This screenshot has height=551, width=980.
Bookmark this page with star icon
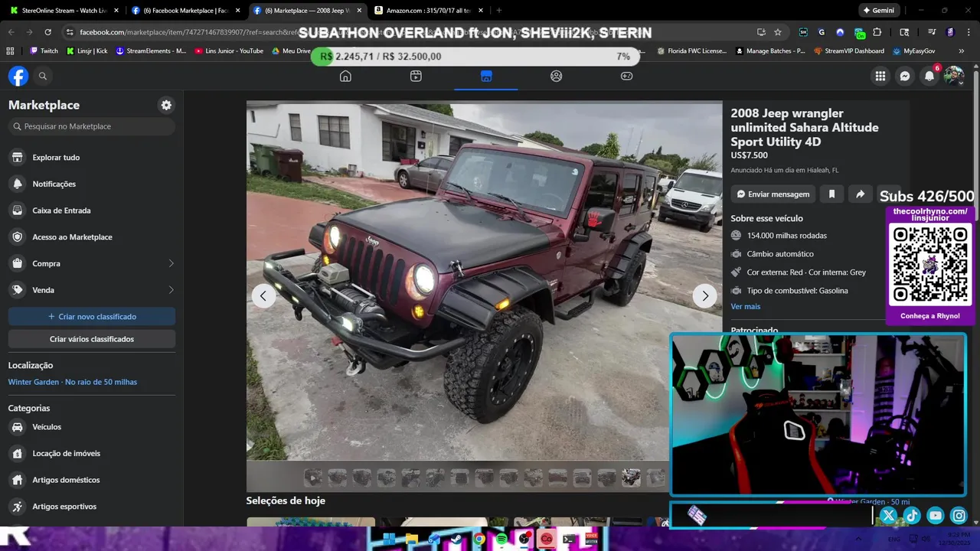tap(778, 32)
